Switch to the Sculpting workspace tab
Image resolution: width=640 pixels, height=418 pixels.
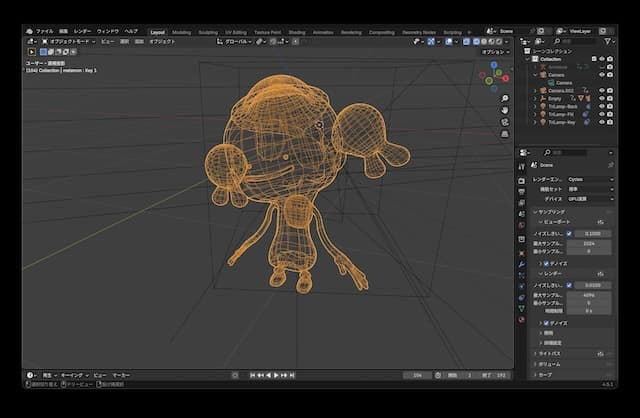point(208,31)
